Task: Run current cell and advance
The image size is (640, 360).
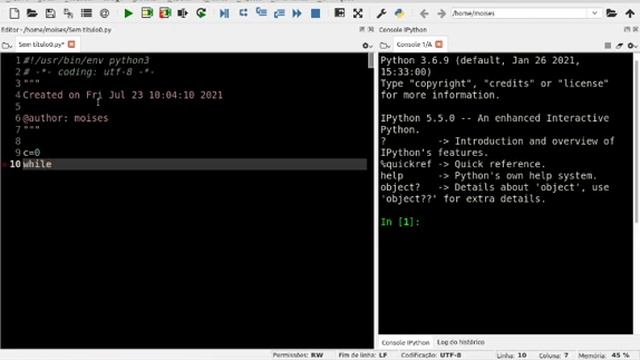Action: click(165, 13)
